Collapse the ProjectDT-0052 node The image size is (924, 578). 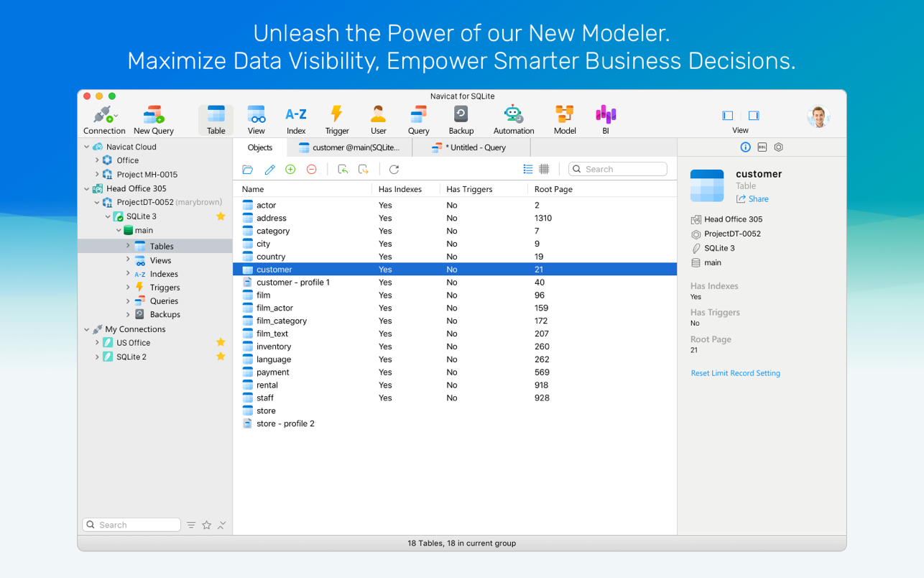(97, 202)
